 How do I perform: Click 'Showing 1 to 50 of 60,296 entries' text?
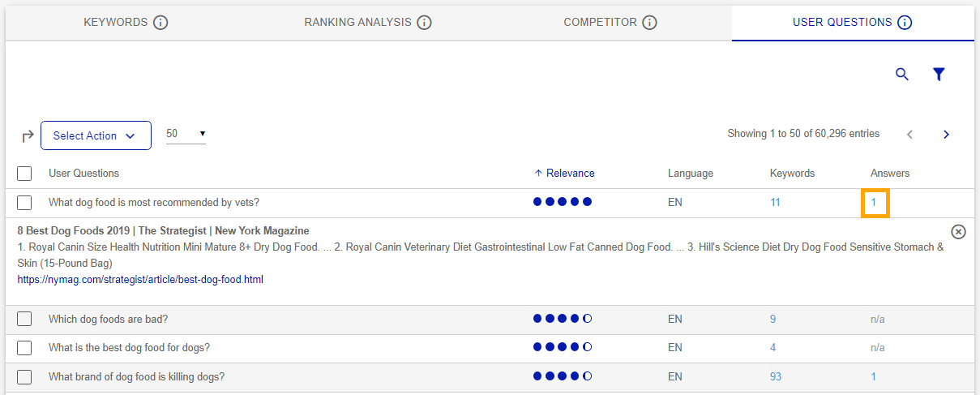pyautogui.click(x=803, y=134)
